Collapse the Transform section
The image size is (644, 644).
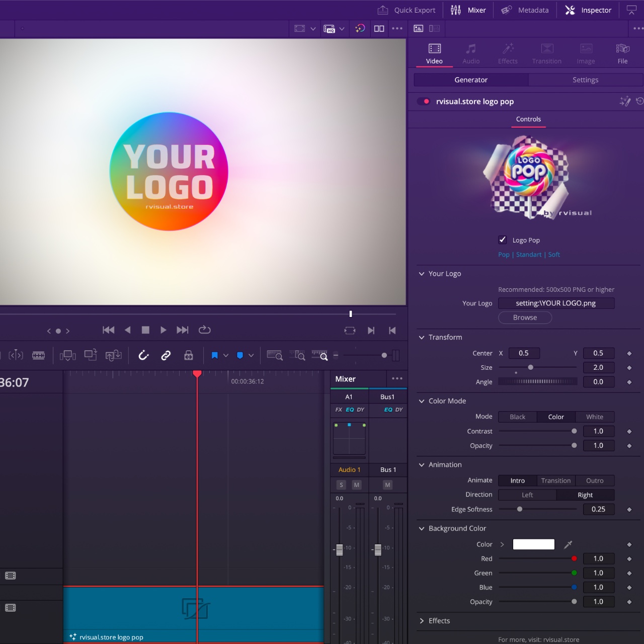[422, 338]
